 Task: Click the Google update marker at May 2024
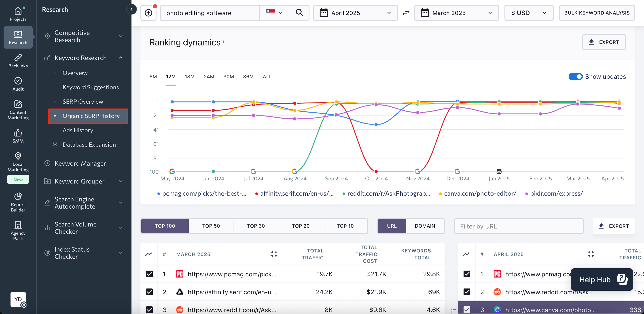click(x=172, y=171)
